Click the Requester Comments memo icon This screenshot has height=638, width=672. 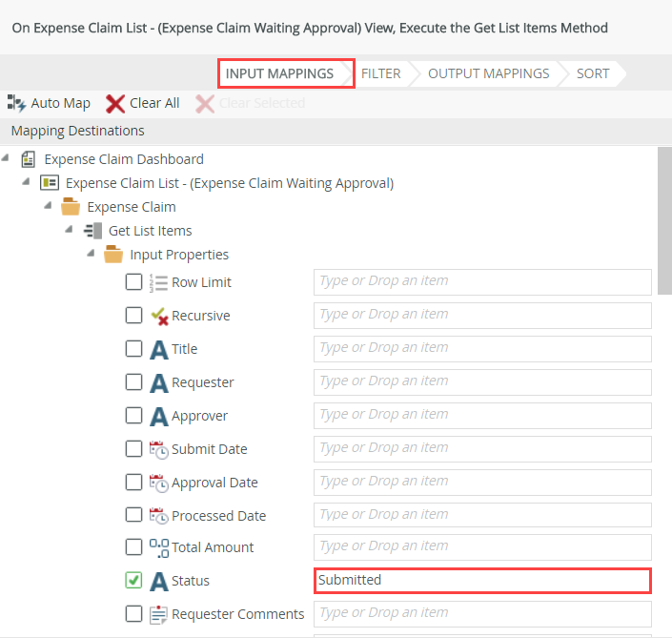coord(158,615)
